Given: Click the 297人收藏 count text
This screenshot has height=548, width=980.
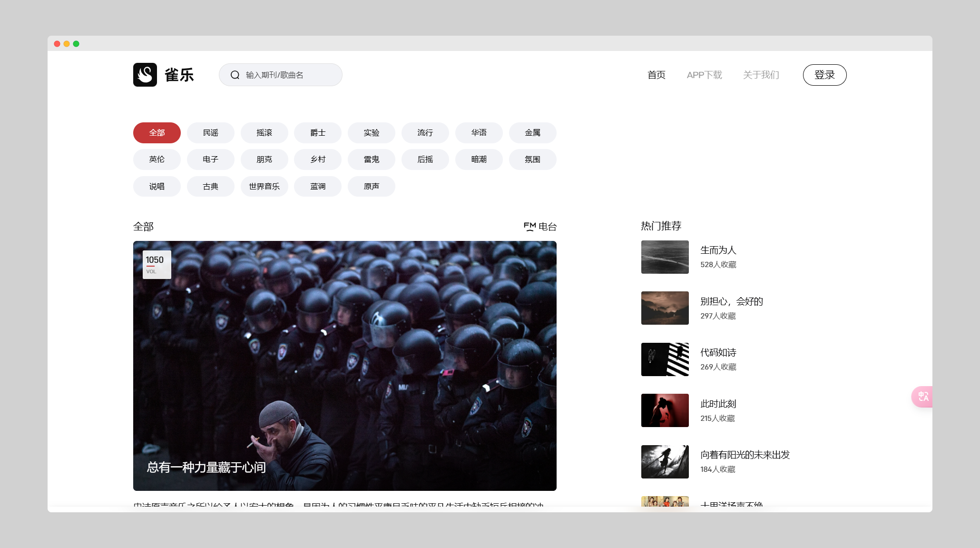Looking at the screenshot, I should click(x=718, y=316).
